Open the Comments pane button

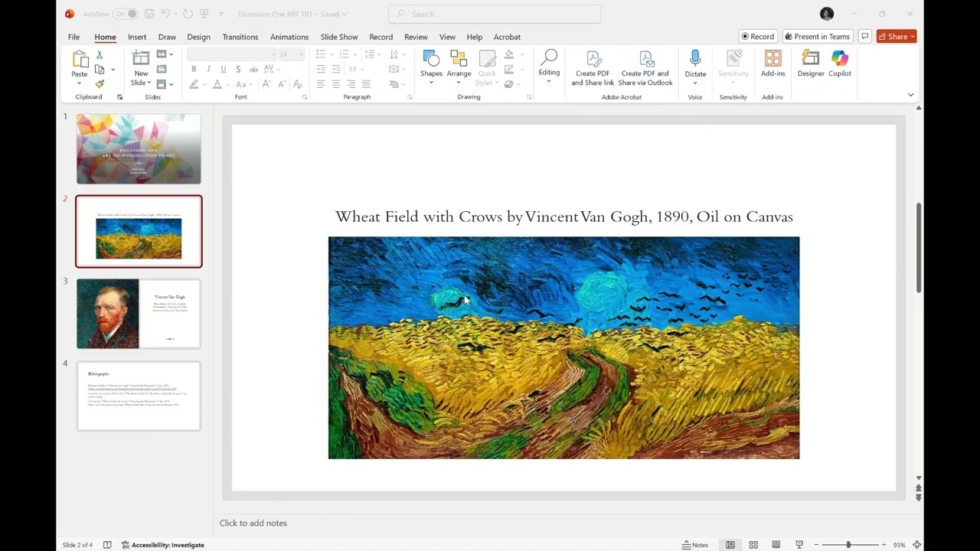864,37
